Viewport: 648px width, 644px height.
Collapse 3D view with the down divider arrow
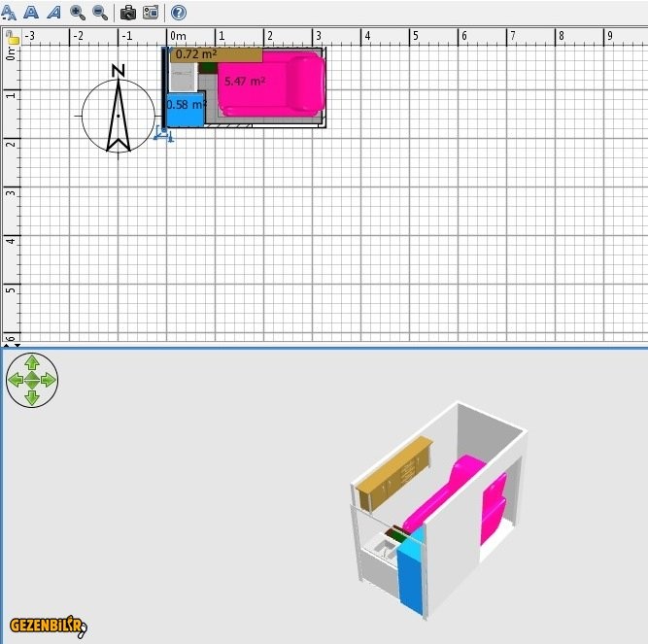tap(17, 343)
